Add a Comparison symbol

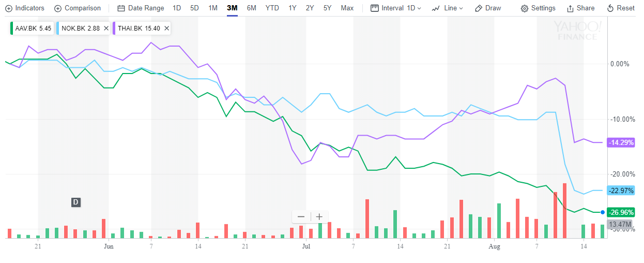coord(78,8)
